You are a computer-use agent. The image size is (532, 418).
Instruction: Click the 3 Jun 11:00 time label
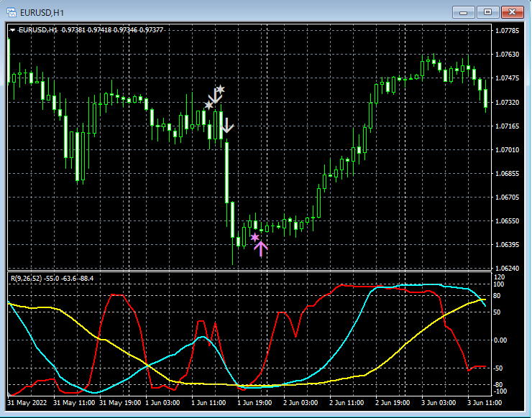(484, 403)
